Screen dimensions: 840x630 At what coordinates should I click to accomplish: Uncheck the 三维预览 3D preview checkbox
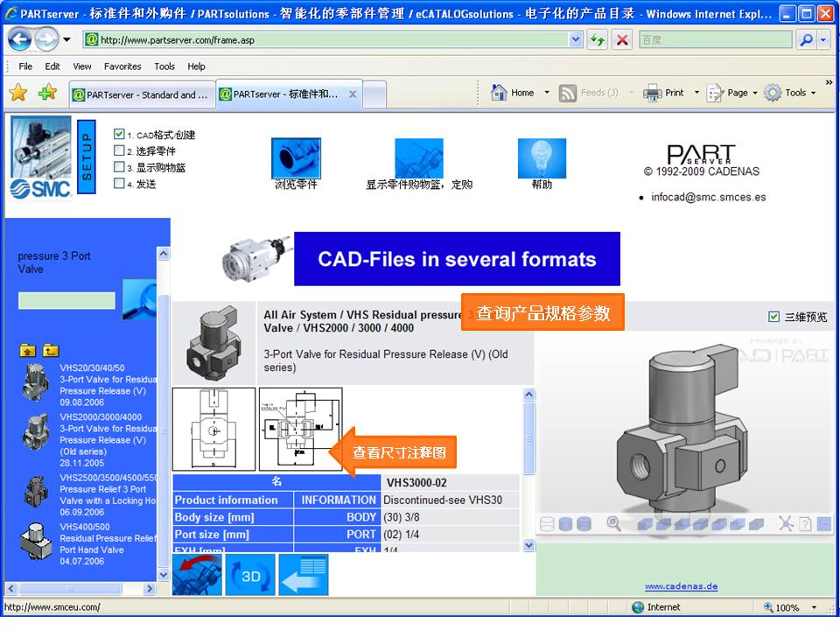tap(773, 317)
